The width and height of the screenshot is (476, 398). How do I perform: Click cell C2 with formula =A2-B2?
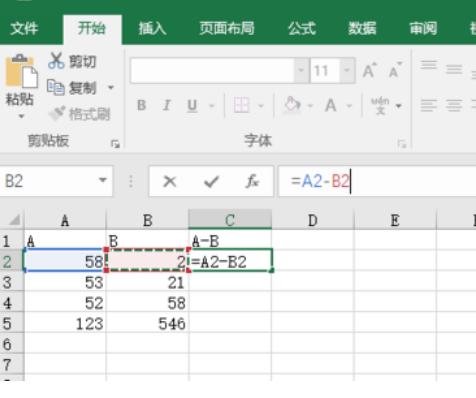point(231,261)
